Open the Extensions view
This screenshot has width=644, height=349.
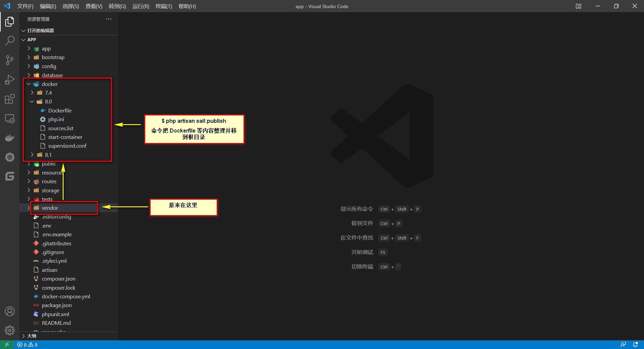coord(10,99)
